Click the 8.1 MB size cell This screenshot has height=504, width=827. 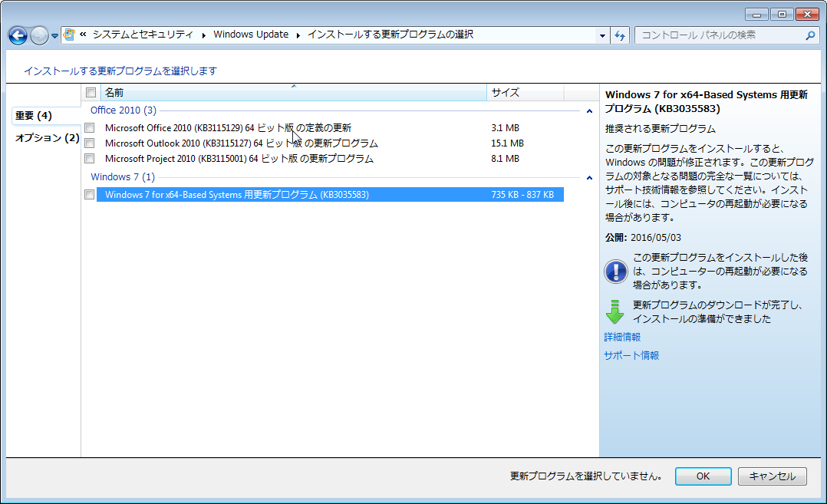[506, 158]
